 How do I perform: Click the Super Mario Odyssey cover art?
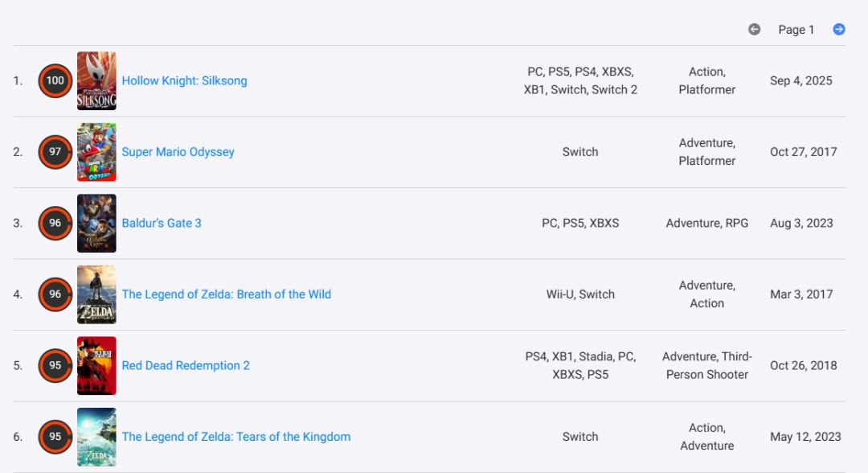pyautogui.click(x=96, y=152)
